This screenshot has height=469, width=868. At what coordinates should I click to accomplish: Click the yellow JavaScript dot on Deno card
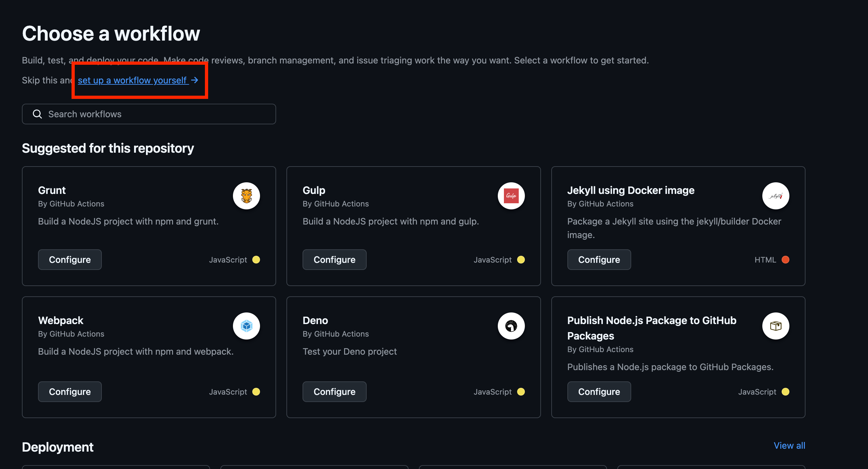click(521, 392)
